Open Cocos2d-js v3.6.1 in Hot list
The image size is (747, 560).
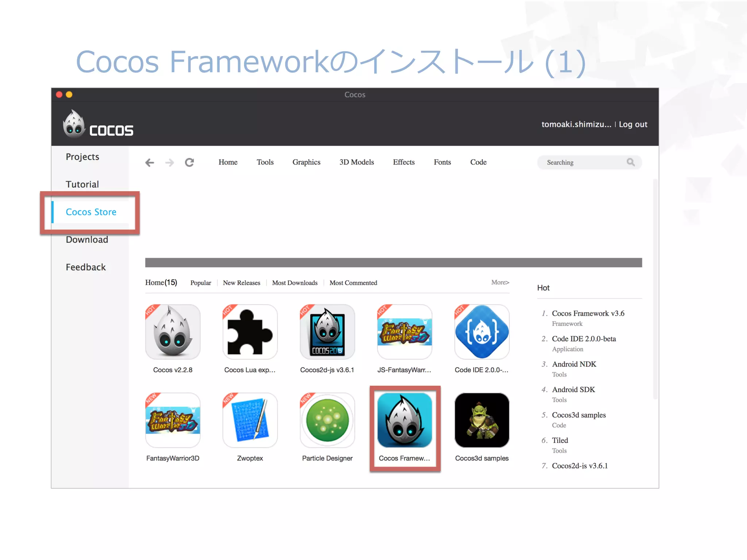[580, 466]
